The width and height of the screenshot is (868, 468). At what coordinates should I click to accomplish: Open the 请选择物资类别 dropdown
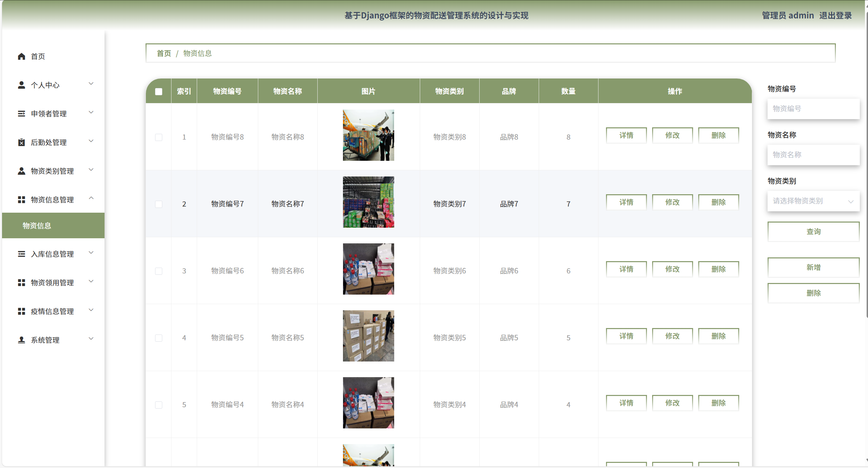click(813, 201)
